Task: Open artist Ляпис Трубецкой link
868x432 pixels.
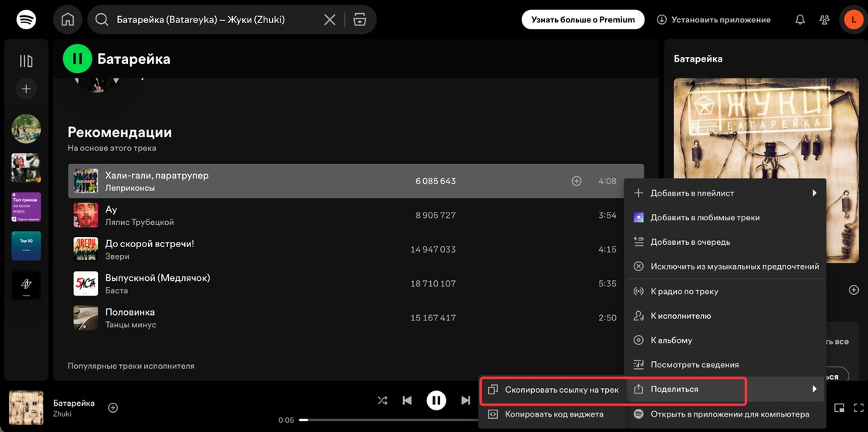Action: click(x=140, y=223)
